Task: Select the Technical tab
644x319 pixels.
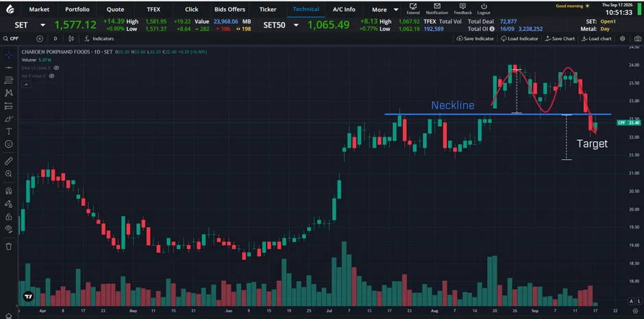Action: point(306,9)
